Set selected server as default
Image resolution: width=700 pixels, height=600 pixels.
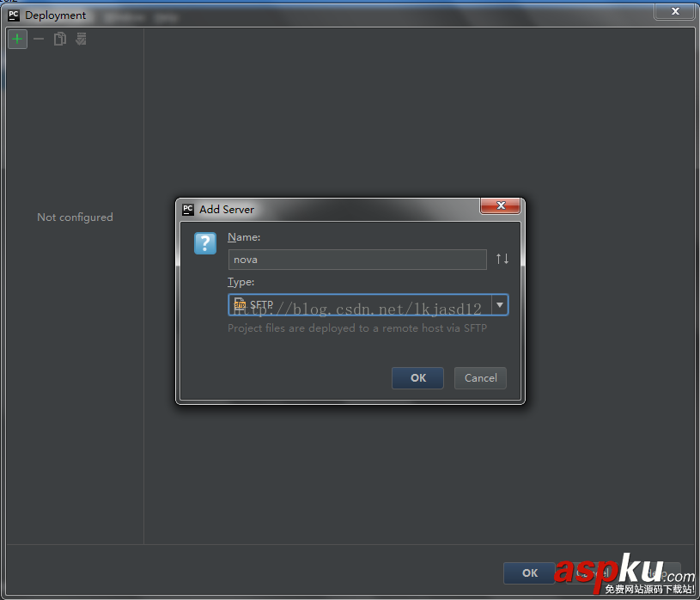coord(80,39)
